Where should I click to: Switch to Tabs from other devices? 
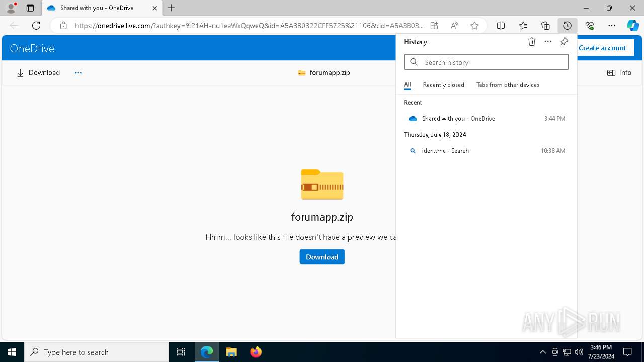(x=508, y=85)
